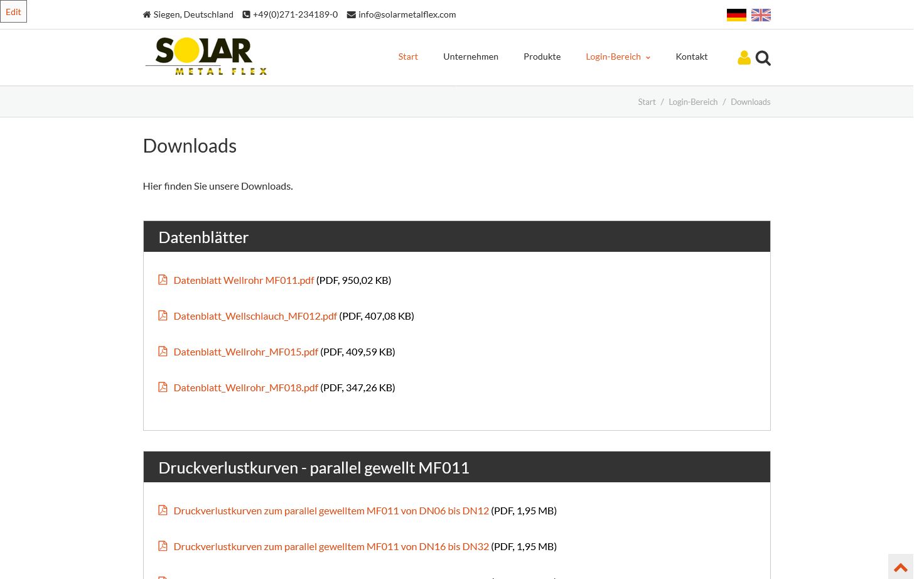Click the info@solarmetalflex.com email address
The image size is (924, 579).
(407, 14)
